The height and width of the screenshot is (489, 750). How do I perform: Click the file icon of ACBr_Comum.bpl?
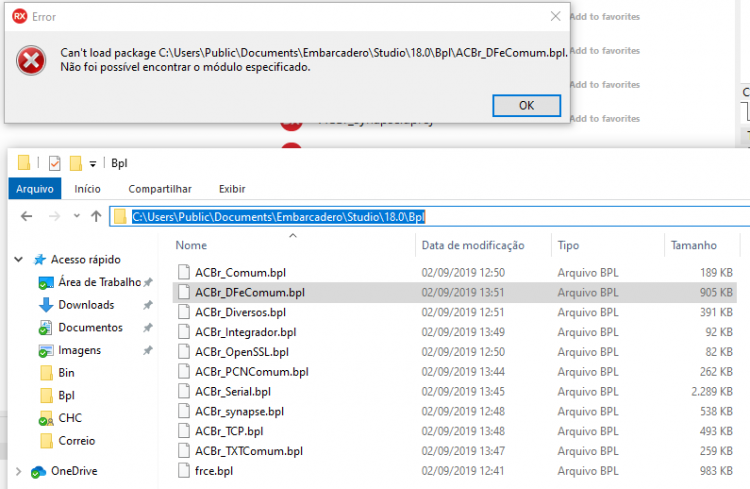[184, 272]
